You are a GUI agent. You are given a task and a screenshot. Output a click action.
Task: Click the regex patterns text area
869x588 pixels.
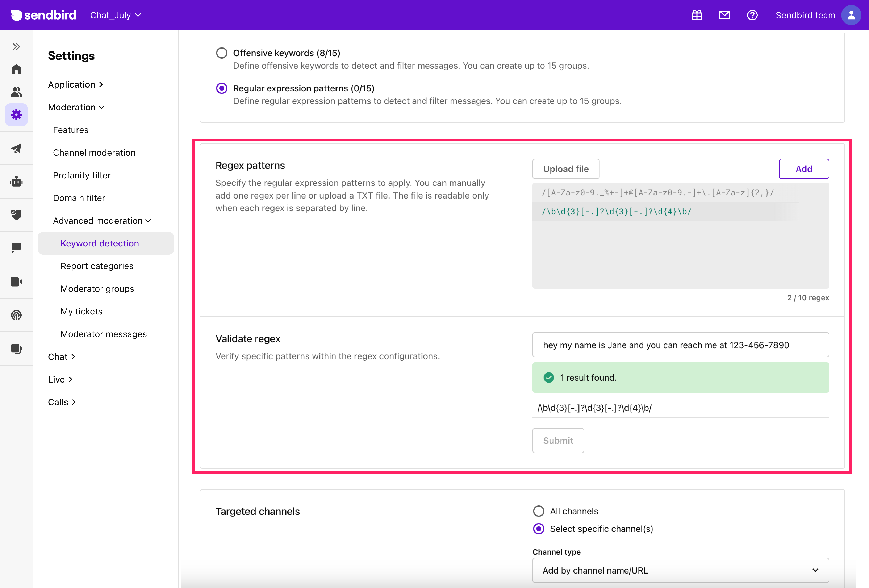681,236
